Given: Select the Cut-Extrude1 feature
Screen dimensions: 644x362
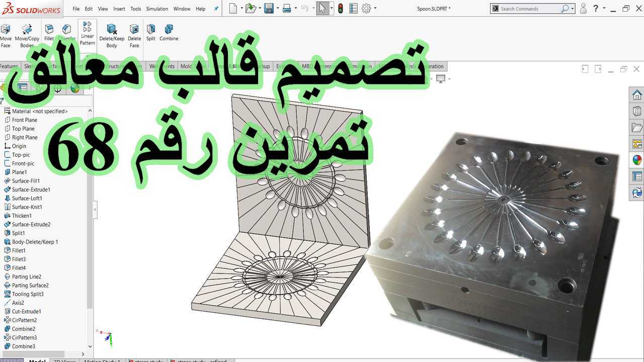Looking at the screenshot, I should pyautogui.click(x=27, y=312).
